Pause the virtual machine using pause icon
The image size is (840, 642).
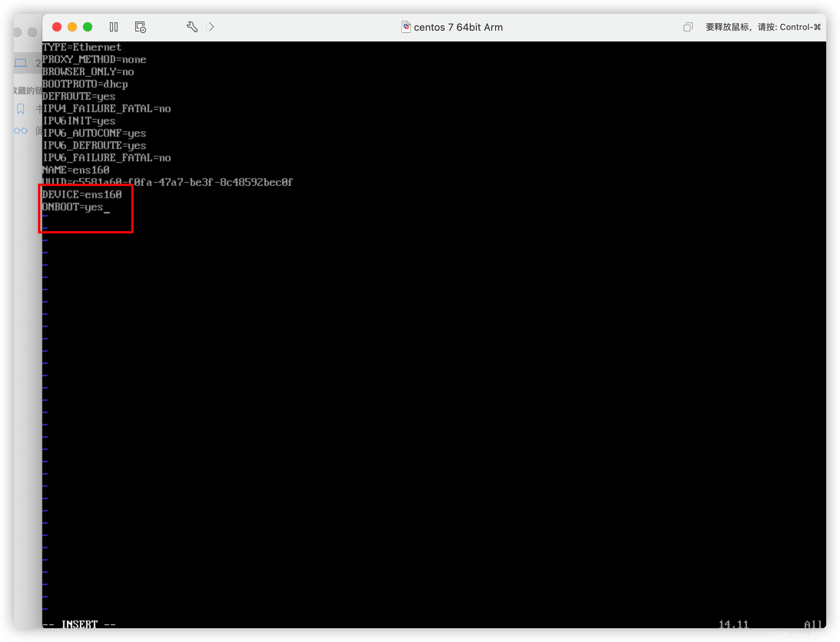[114, 27]
